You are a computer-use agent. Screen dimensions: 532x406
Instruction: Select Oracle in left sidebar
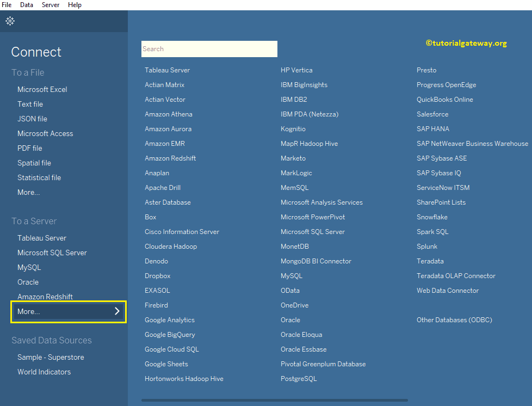28,282
